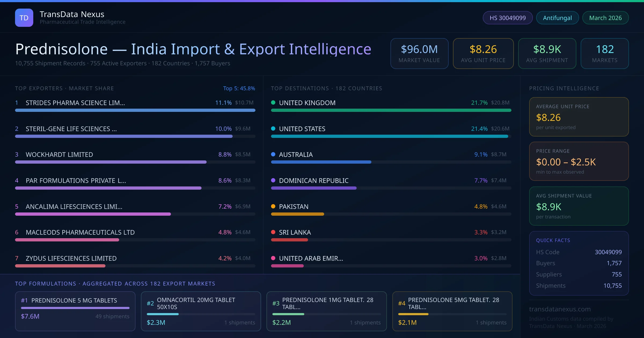This screenshot has width=644, height=338.
Task: Click the Dominican Republic purple dot
Action: [273, 180]
